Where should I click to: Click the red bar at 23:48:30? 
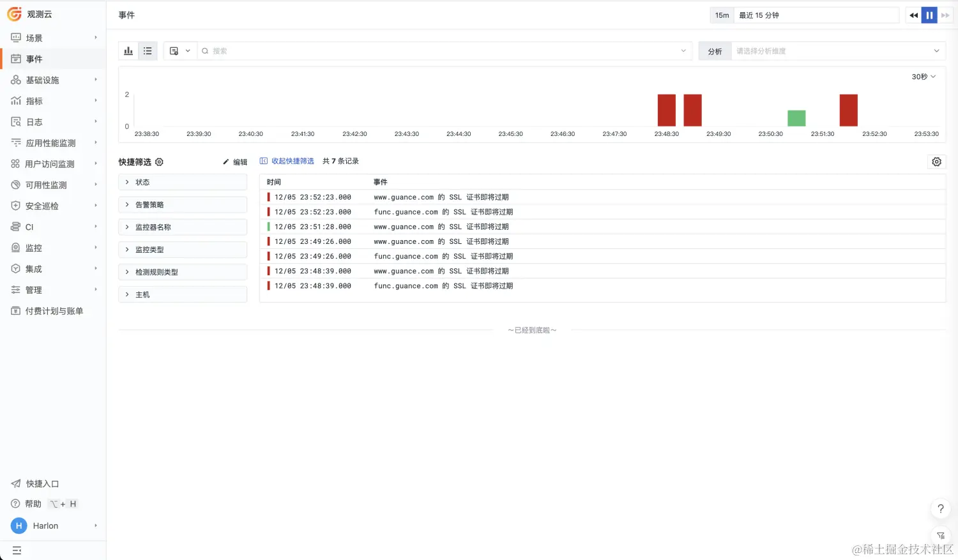point(667,110)
